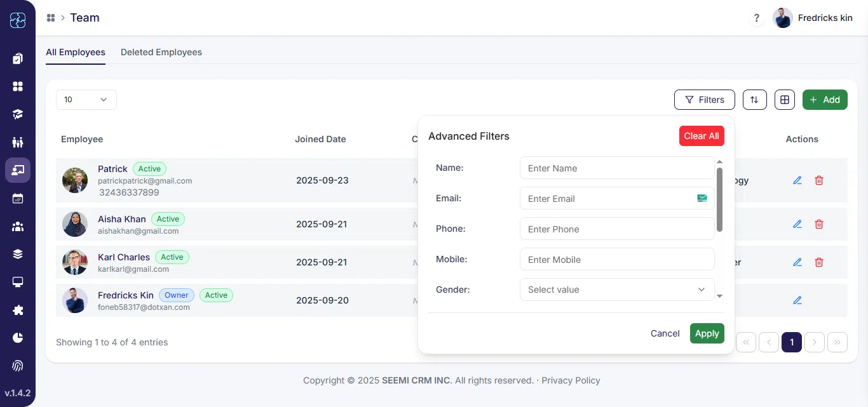Image resolution: width=868 pixels, height=407 pixels.
Task: Switch to All Employees tab
Action: pos(76,52)
